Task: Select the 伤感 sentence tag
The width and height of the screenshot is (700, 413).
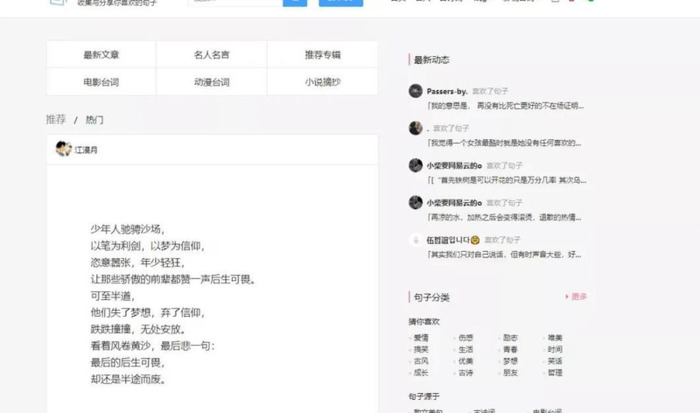Action: click(466, 338)
